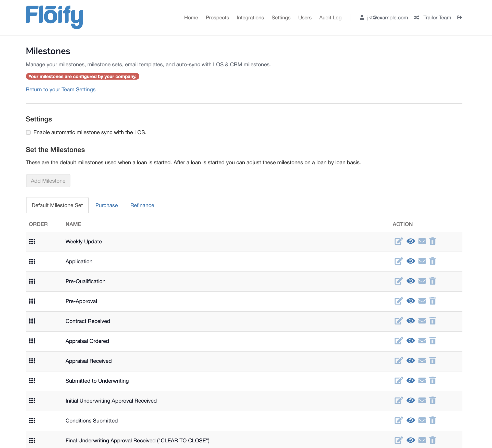Click envelope icon for Appraisal Ordered
The image size is (492, 448).
(422, 341)
